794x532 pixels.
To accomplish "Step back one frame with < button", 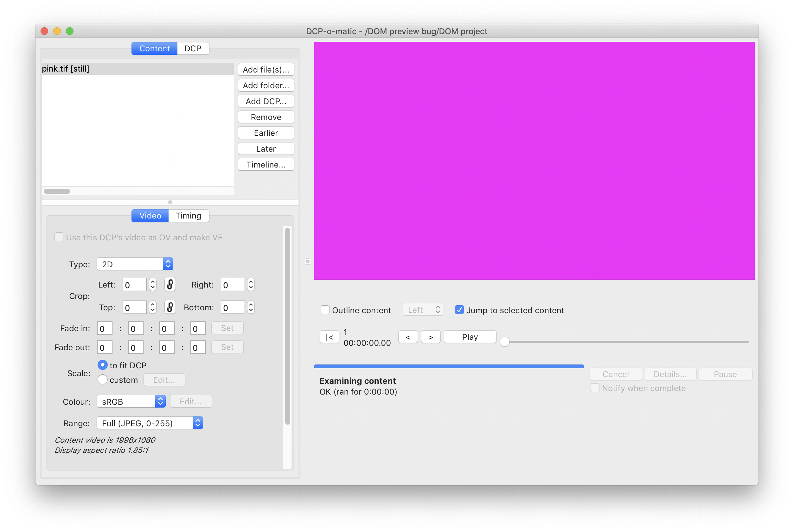I will [x=408, y=337].
